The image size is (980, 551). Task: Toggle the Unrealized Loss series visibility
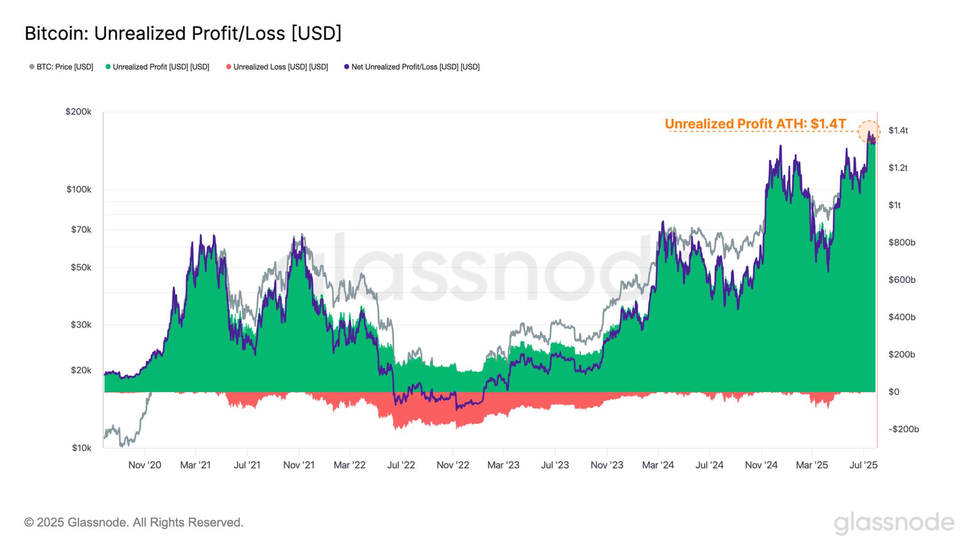(x=280, y=67)
